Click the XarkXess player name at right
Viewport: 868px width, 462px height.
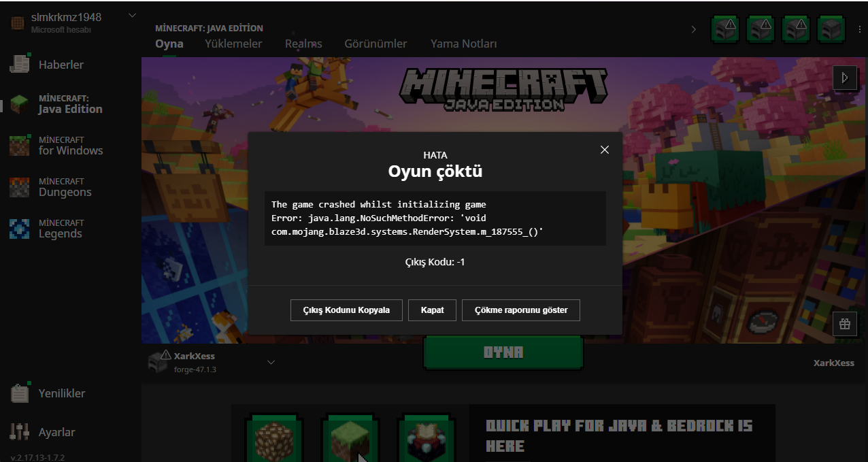[833, 363]
